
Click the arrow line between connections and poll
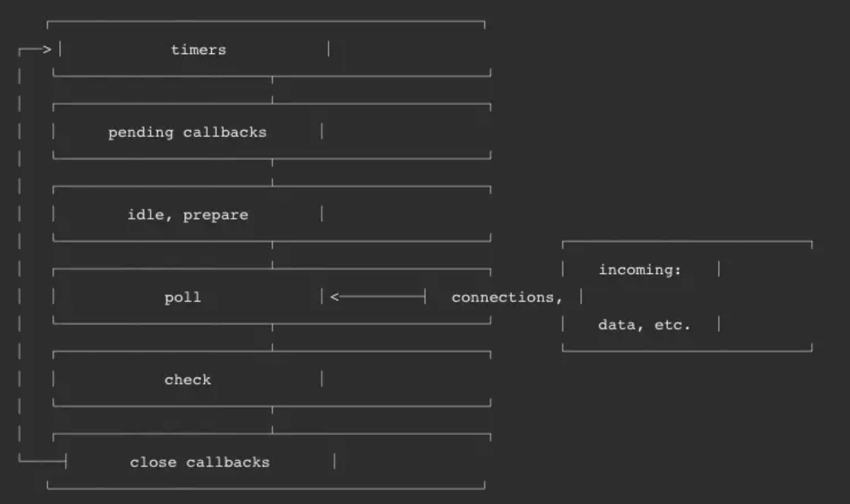[382, 297]
